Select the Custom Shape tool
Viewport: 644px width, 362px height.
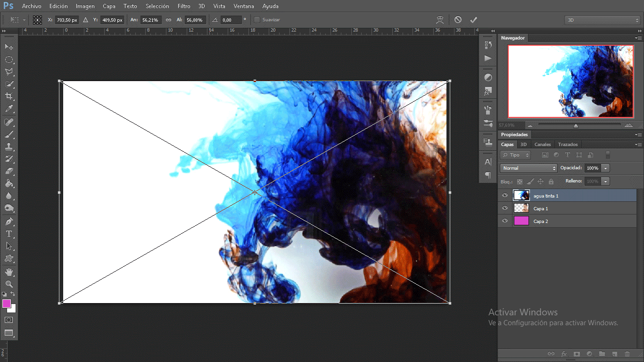pos(9,258)
